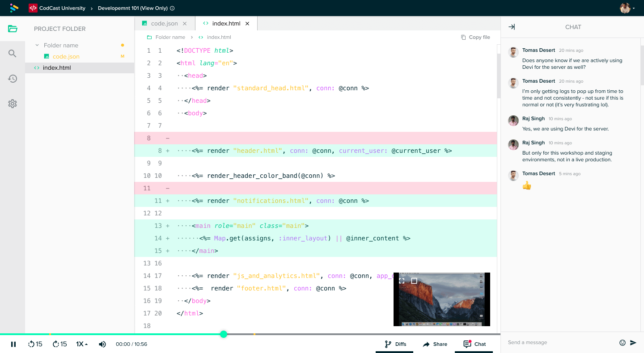Copy file contents of index.html

475,37
